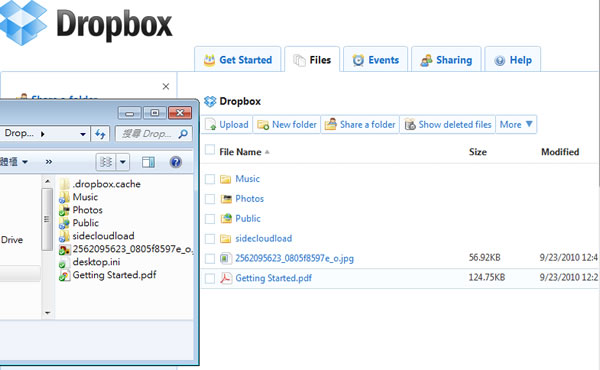The image size is (600, 370).
Task: Open the Music folder link
Action: (x=248, y=179)
